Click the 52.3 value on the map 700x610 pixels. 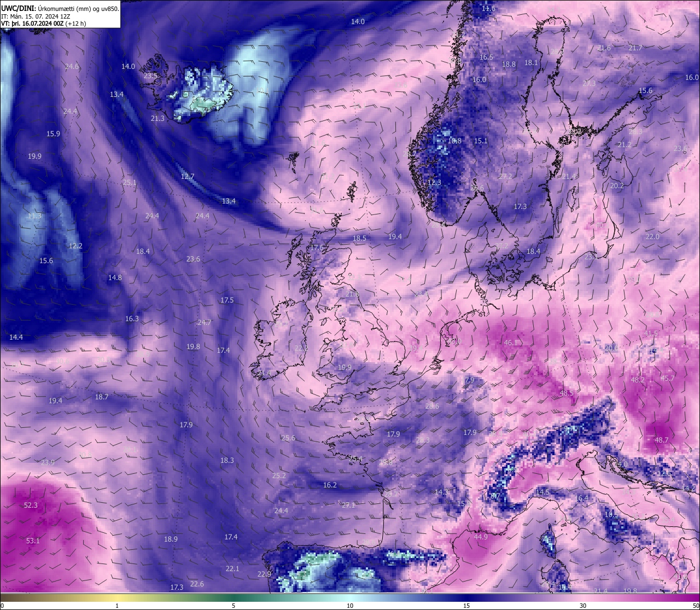[x=31, y=505]
